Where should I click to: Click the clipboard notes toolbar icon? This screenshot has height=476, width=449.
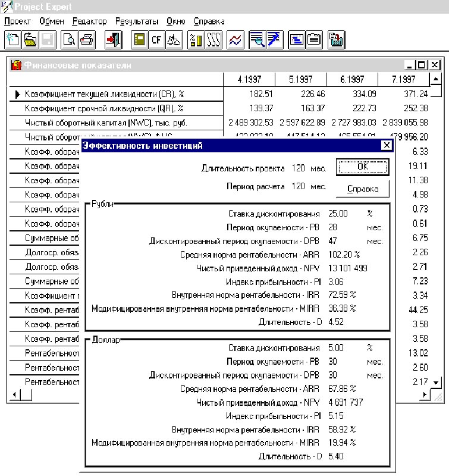click(314, 40)
